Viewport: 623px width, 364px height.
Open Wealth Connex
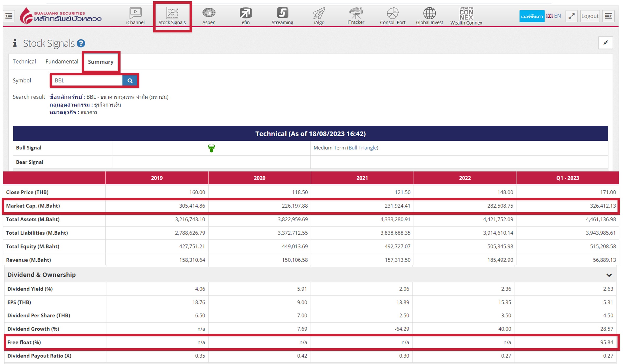tap(466, 16)
